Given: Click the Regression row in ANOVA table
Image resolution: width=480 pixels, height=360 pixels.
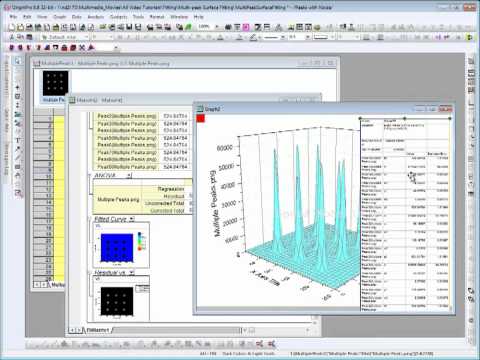Looking at the screenshot, I should point(171,189).
